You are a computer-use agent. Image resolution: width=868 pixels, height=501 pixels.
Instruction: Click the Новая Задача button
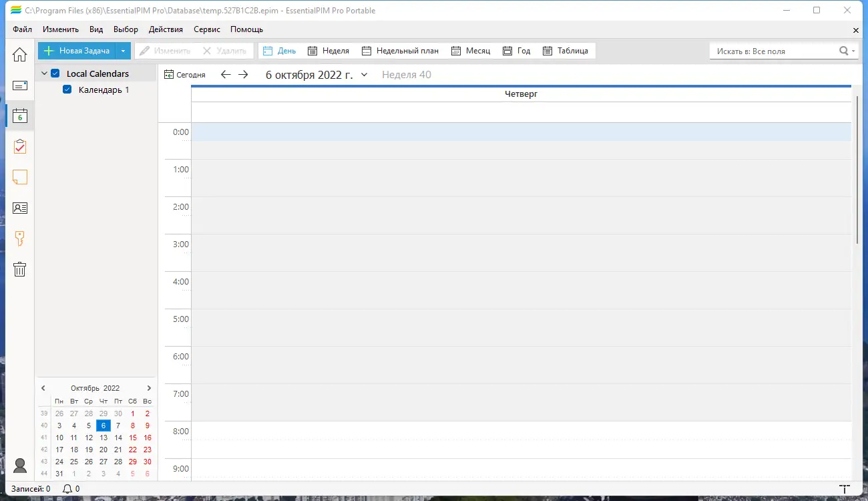click(x=77, y=51)
